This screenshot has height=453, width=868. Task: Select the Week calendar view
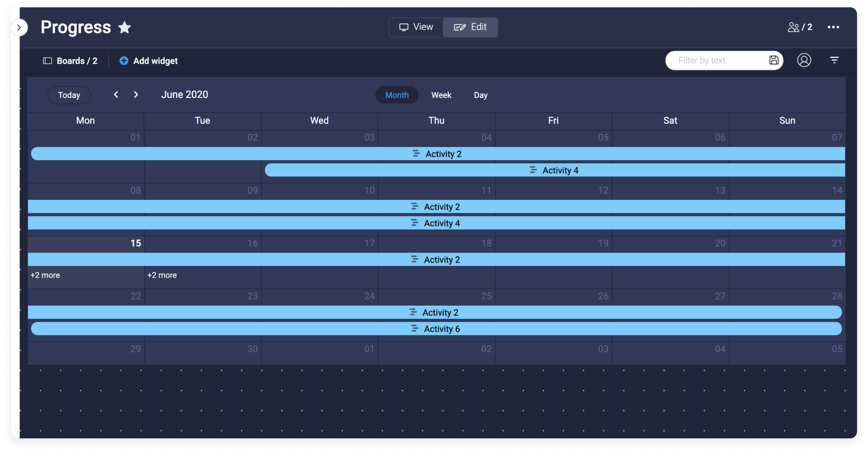point(441,95)
